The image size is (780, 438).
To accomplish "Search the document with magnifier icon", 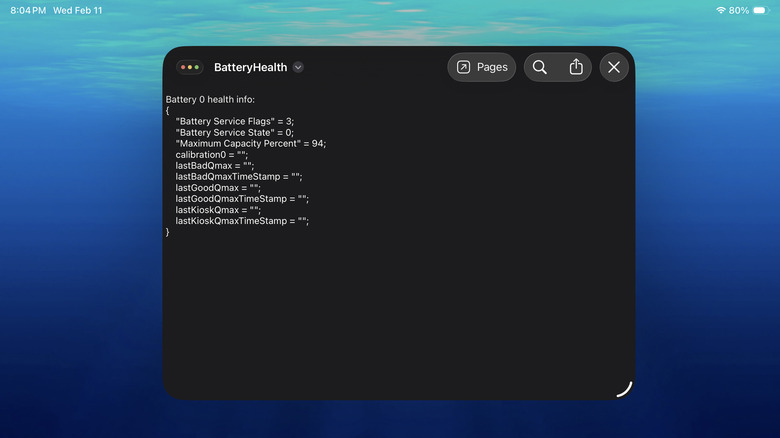I will (540, 67).
